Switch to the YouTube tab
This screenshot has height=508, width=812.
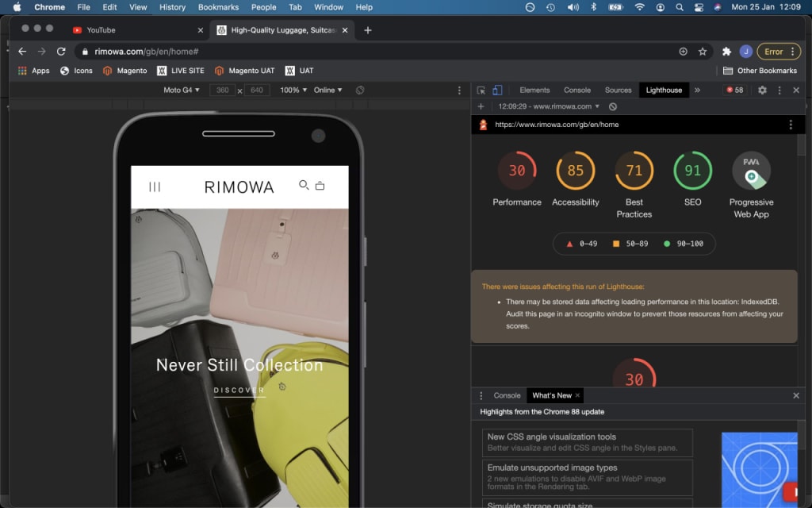pos(135,30)
